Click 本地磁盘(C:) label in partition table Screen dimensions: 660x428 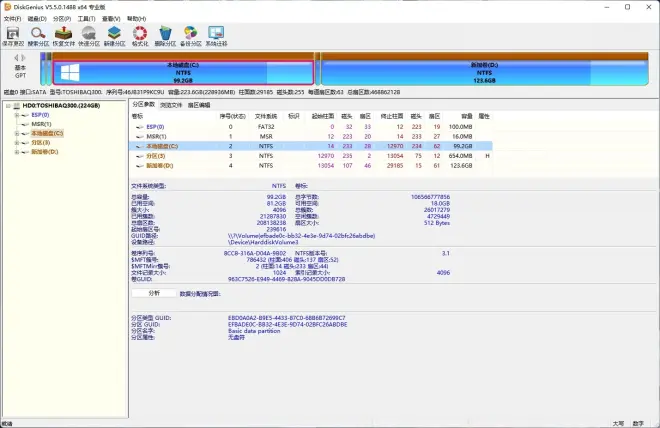click(x=162, y=146)
